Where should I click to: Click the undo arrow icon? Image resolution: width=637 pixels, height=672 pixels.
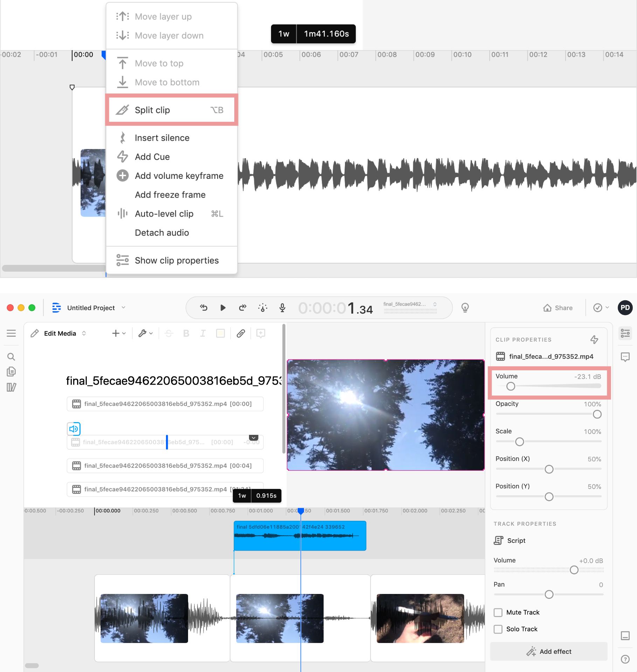pyautogui.click(x=203, y=308)
